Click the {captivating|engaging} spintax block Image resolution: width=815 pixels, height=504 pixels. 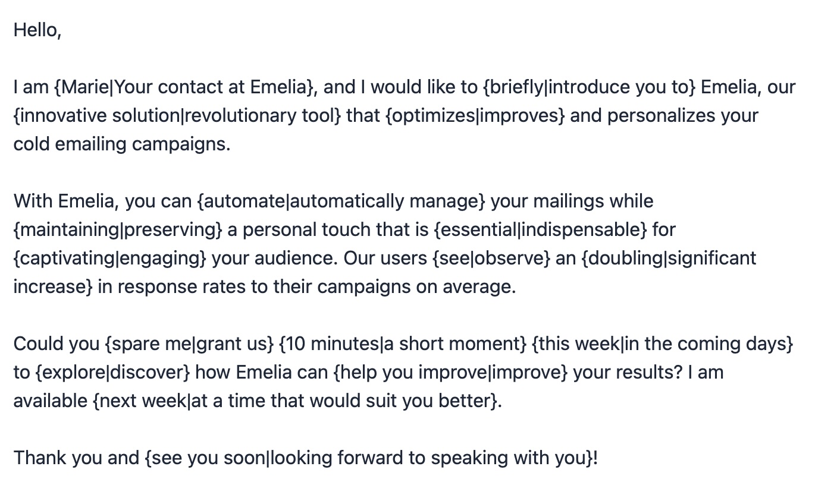pyautogui.click(x=109, y=258)
